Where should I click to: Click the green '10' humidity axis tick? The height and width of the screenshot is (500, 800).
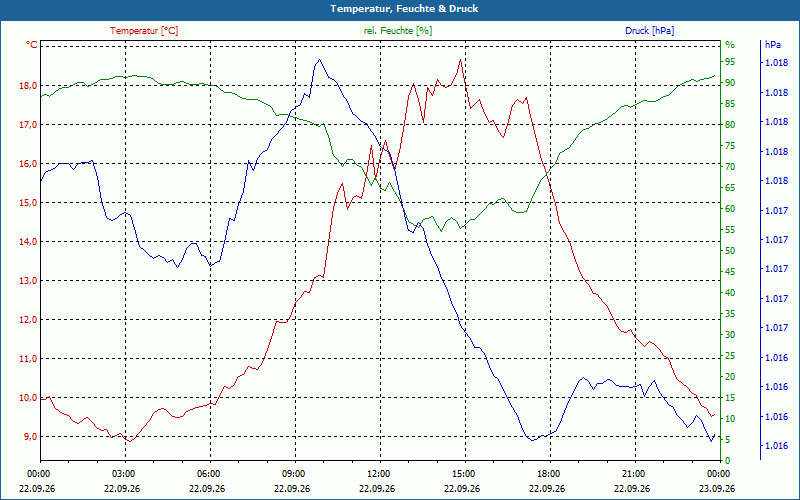click(x=730, y=419)
